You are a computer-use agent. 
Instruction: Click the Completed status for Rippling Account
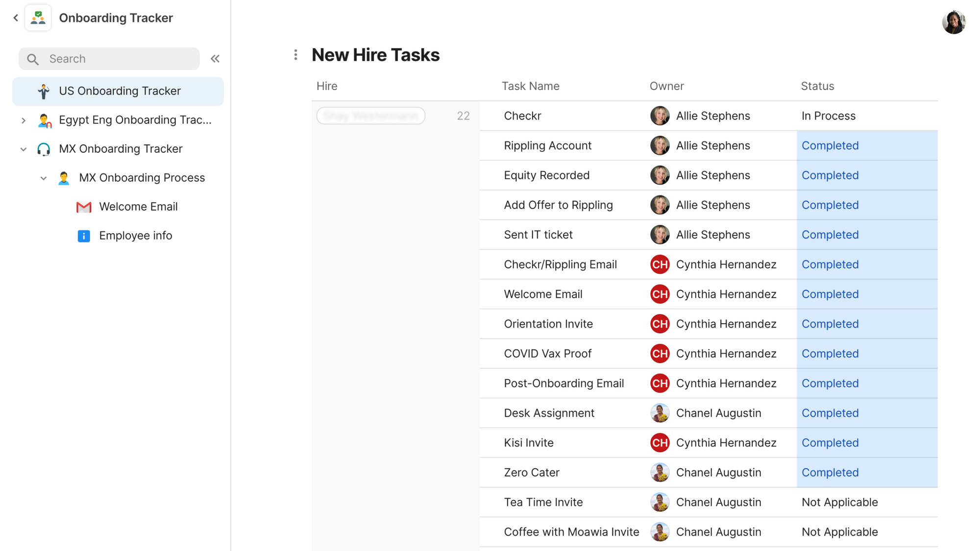(830, 145)
